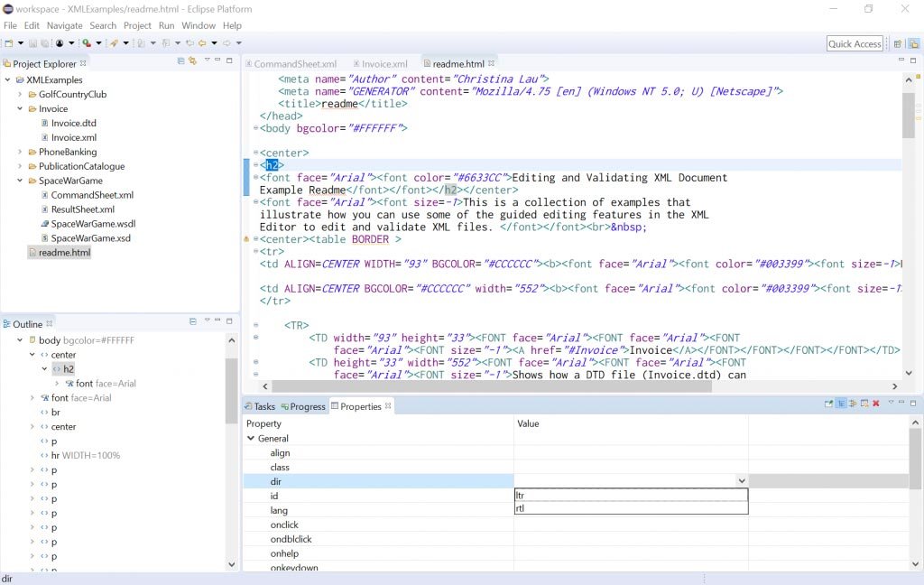
Task: Switch to Invoice.xml editor tab
Action: pos(380,64)
